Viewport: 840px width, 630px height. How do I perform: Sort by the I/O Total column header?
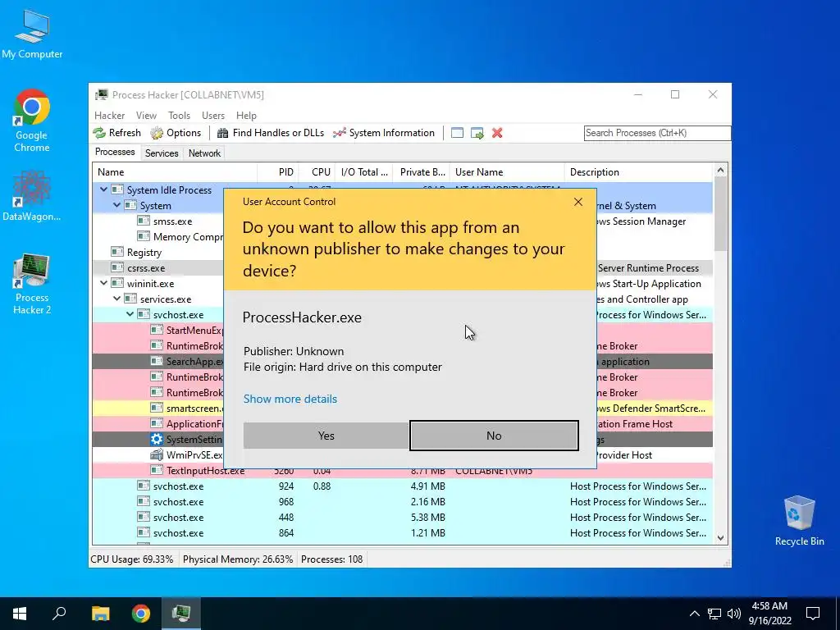(x=363, y=172)
